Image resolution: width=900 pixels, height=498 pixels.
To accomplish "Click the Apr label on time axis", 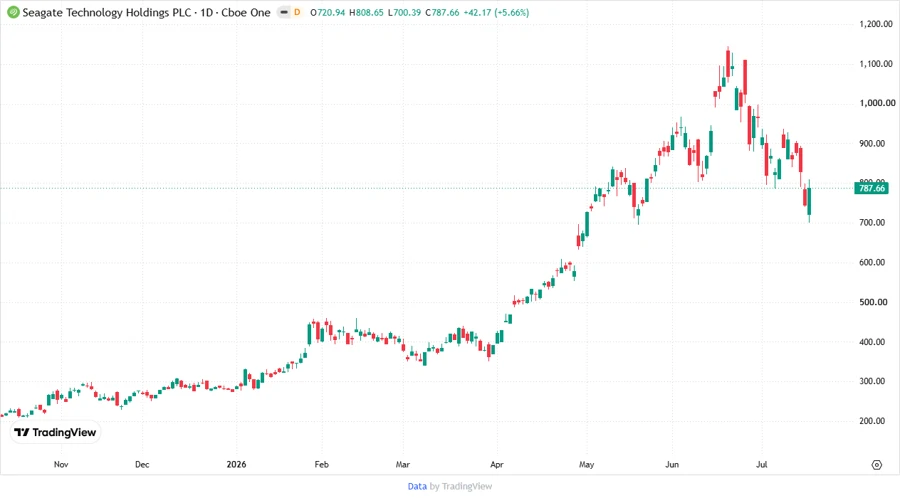I will 496,464.
